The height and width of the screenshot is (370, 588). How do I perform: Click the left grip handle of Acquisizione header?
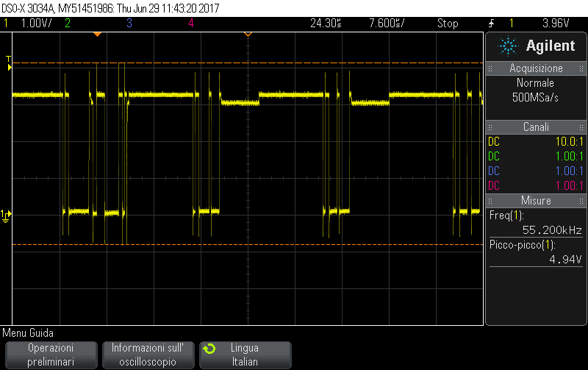490,68
